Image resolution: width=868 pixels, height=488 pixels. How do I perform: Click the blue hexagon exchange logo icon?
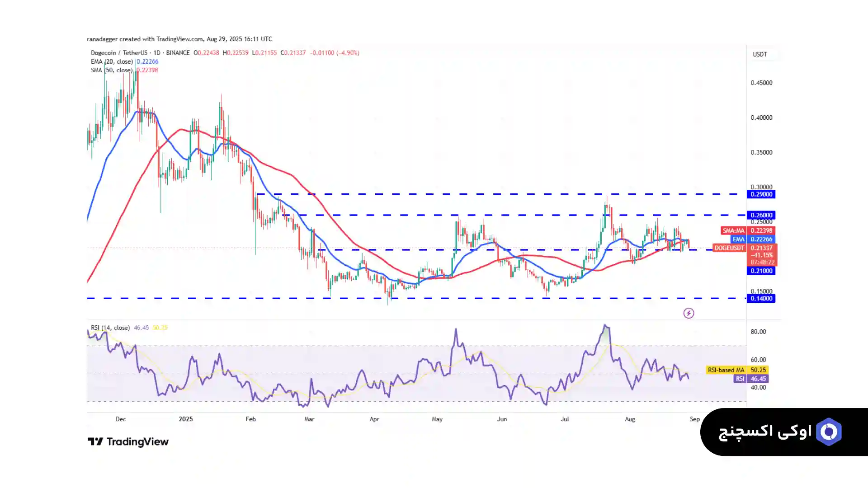[828, 432]
